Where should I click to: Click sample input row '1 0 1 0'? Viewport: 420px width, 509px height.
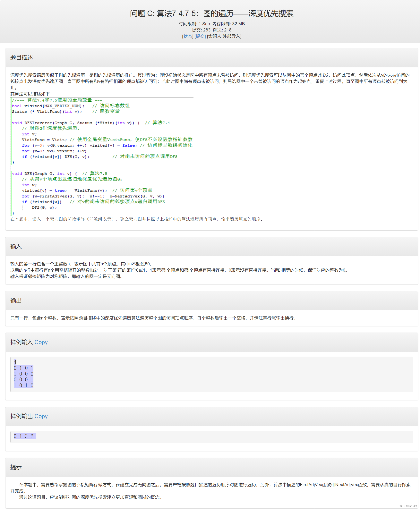pyautogui.click(x=23, y=385)
